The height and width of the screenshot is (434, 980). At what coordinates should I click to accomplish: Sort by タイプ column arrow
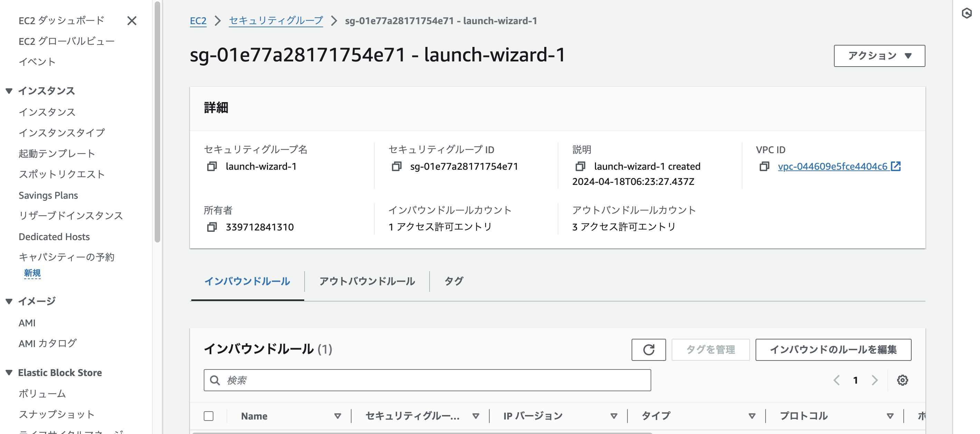tap(752, 416)
